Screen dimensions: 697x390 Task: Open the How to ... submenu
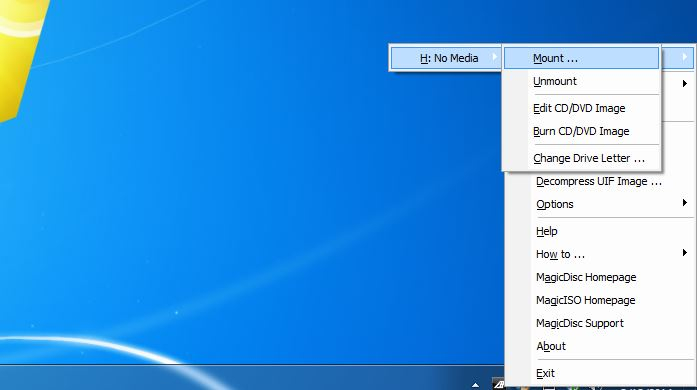(600, 254)
